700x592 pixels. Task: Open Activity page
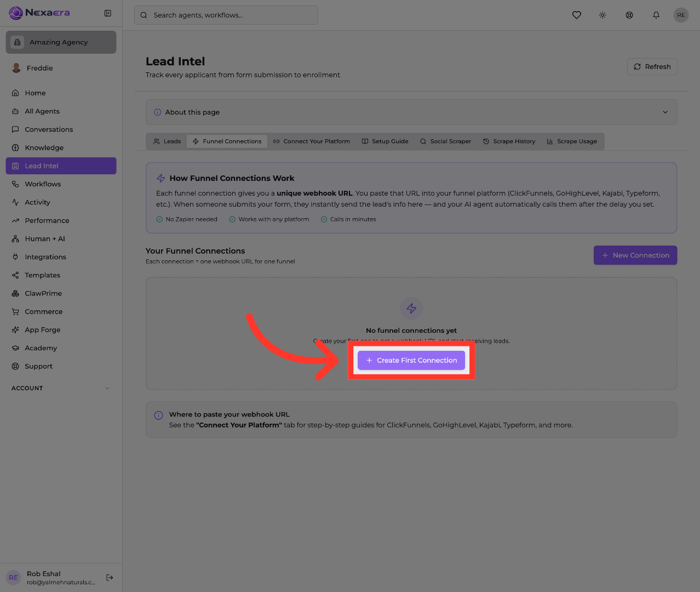pos(61,202)
